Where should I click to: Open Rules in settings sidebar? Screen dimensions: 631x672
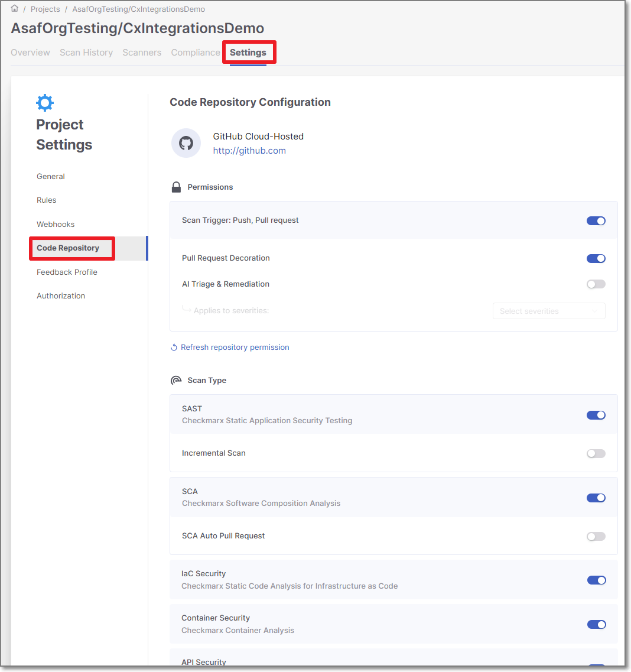(46, 200)
